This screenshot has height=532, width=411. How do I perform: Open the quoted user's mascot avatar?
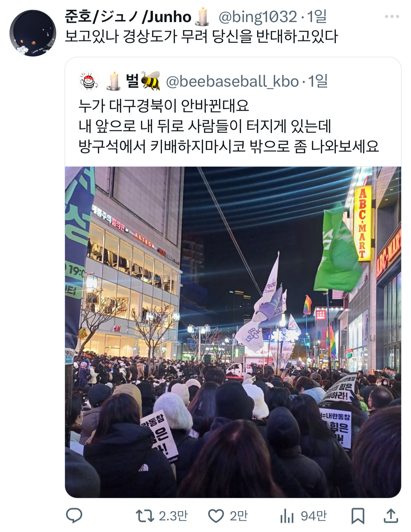89,81
